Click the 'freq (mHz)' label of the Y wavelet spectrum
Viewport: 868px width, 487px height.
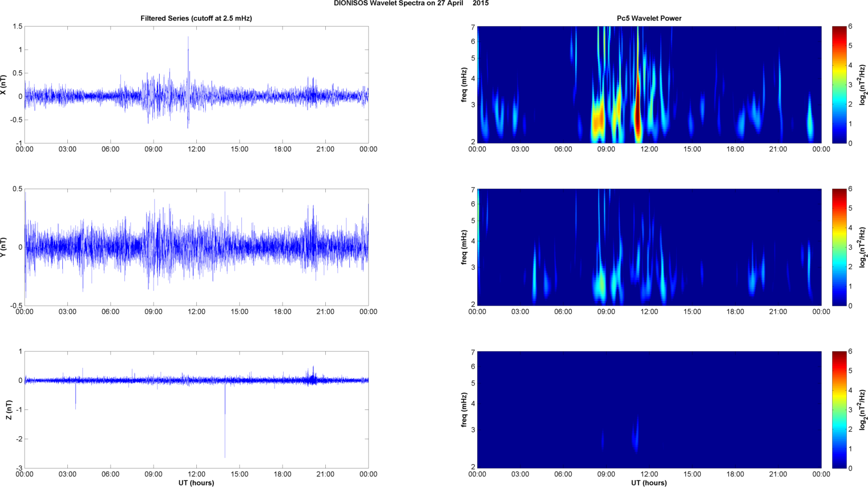click(x=465, y=247)
